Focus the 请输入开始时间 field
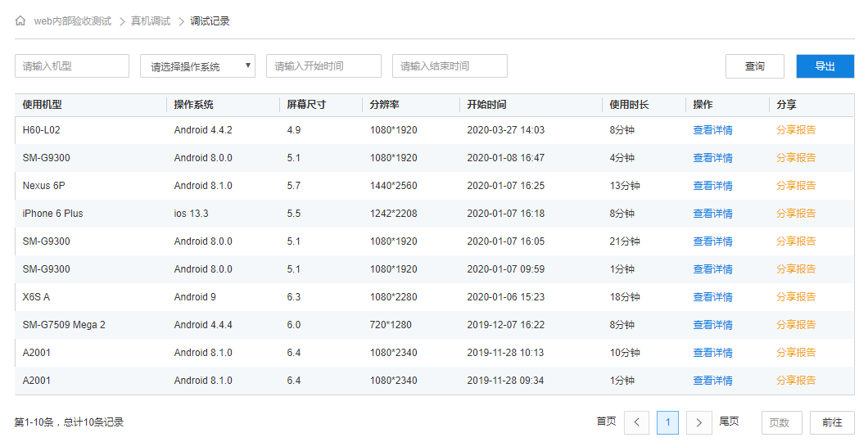The height and width of the screenshot is (442, 868). (323, 65)
